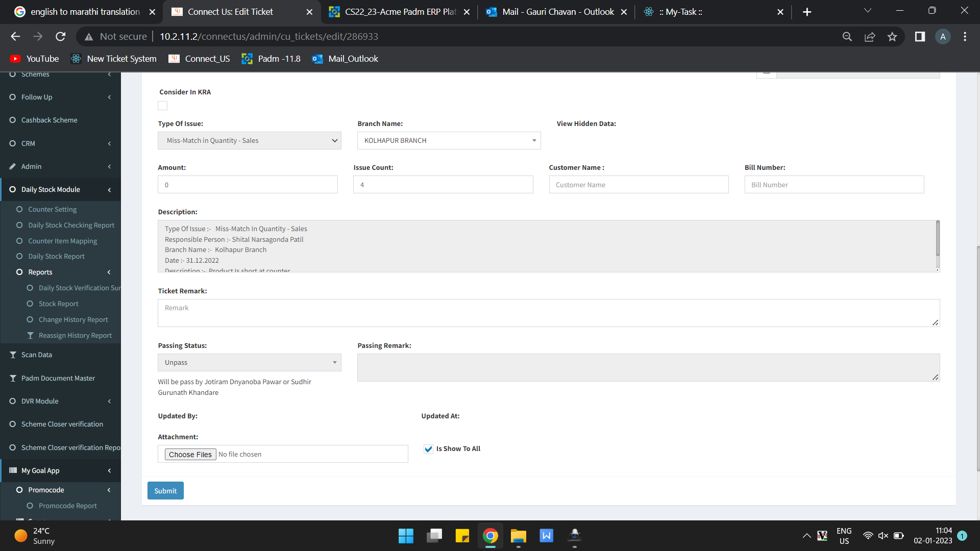
Task: Open YouTube bookmark
Action: coord(35,59)
